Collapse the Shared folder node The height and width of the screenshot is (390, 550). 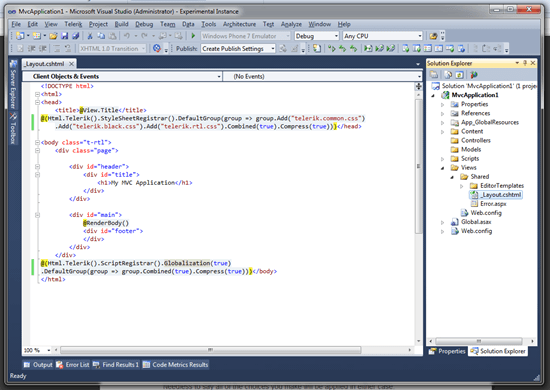point(452,177)
